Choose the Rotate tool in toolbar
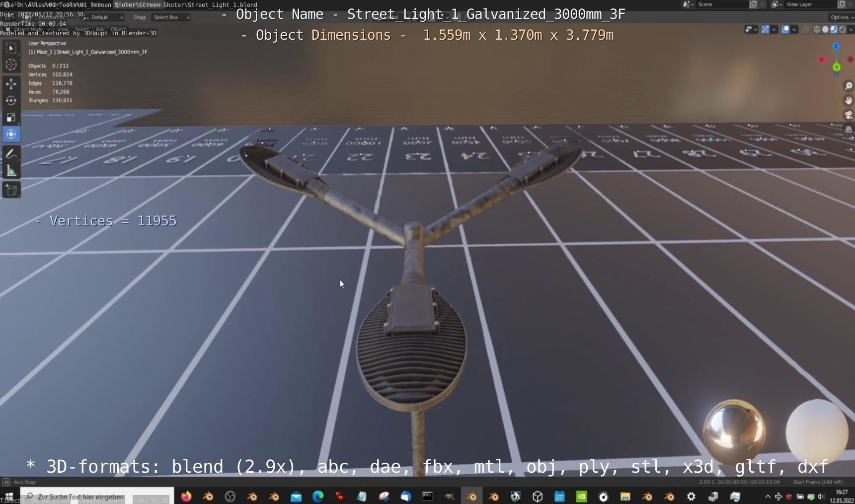 pos(11,100)
